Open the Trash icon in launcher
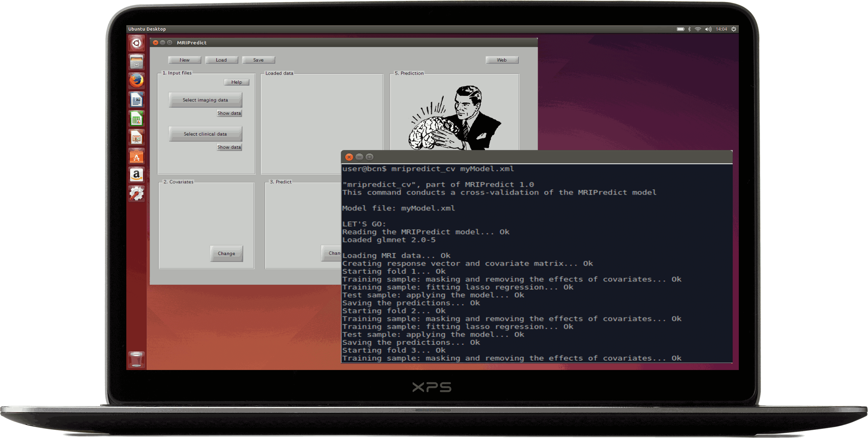Viewport: 868px width, 438px height. click(x=137, y=359)
